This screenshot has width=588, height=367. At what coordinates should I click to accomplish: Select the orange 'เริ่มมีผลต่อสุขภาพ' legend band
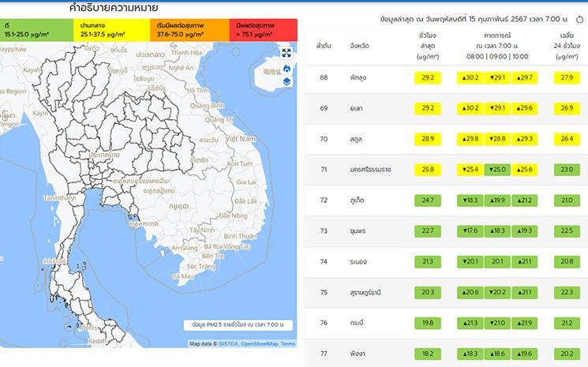[189, 30]
